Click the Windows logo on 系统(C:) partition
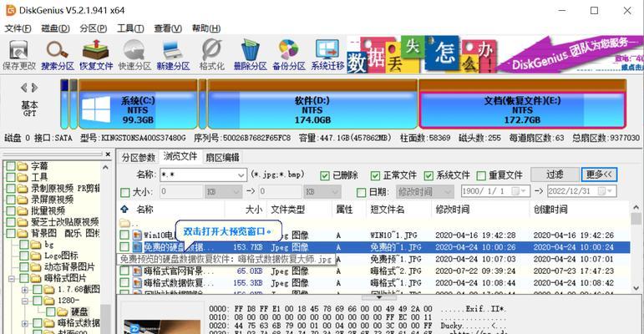644x334 pixels. (x=96, y=109)
